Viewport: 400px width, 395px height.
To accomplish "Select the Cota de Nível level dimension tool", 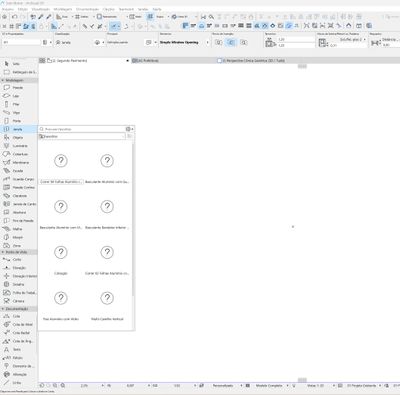I will (18, 325).
